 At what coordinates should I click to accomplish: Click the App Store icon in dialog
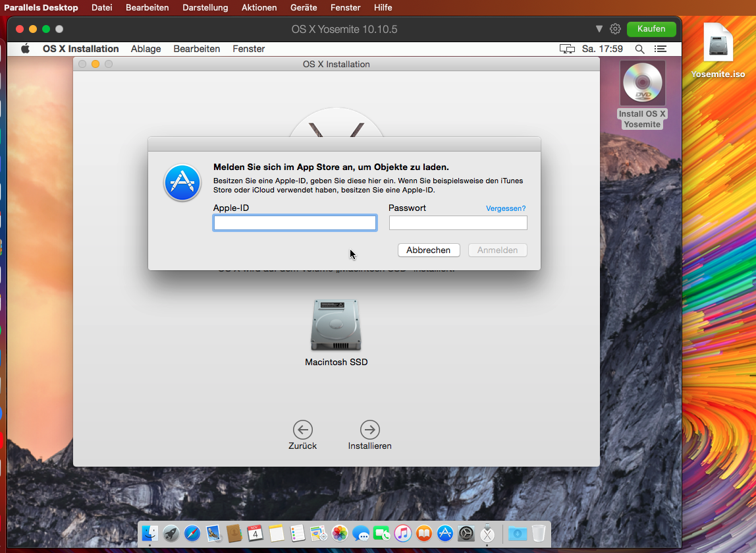point(182,183)
